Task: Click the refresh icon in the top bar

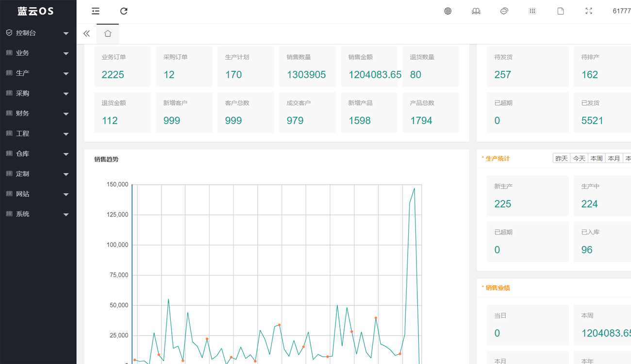Action: tap(124, 11)
